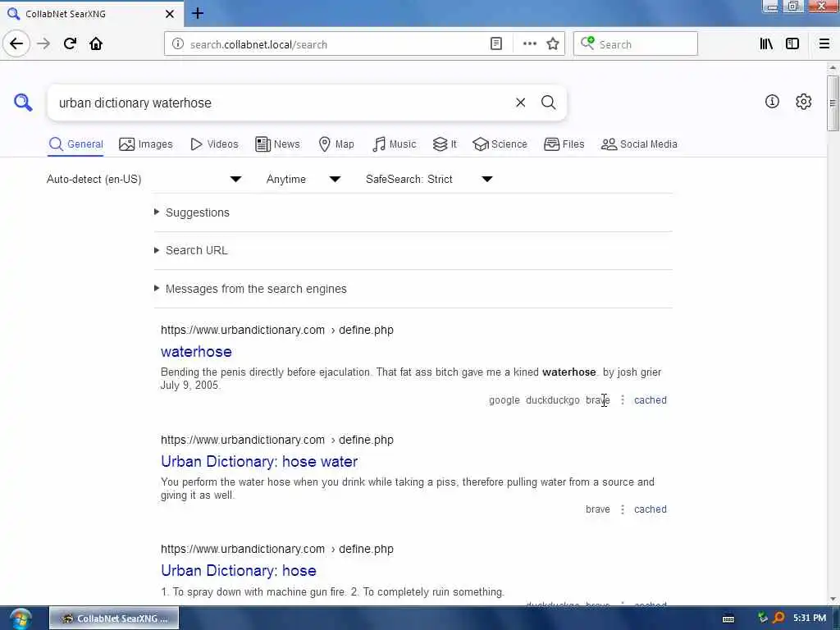Show sidebars icon
This screenshot has height=630, width=840.
point(792,44)
